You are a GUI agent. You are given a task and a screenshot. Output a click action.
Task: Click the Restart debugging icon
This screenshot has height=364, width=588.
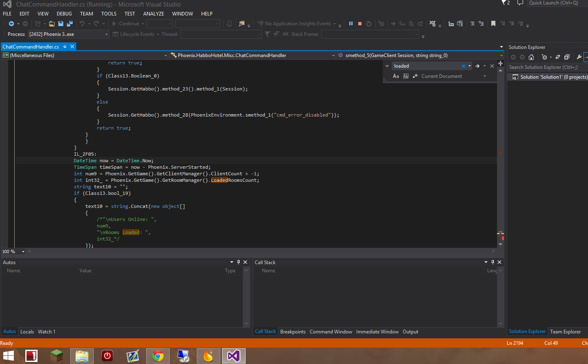tap(369, 24)
